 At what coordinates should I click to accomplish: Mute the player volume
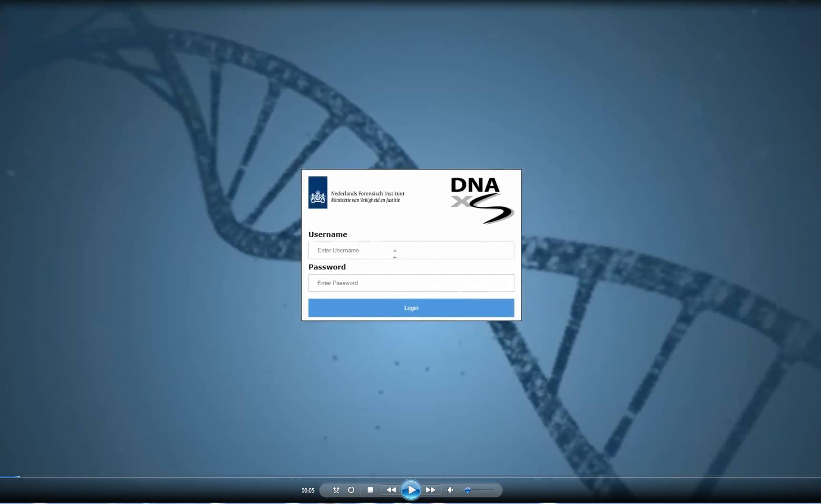(x=450, y=490)
